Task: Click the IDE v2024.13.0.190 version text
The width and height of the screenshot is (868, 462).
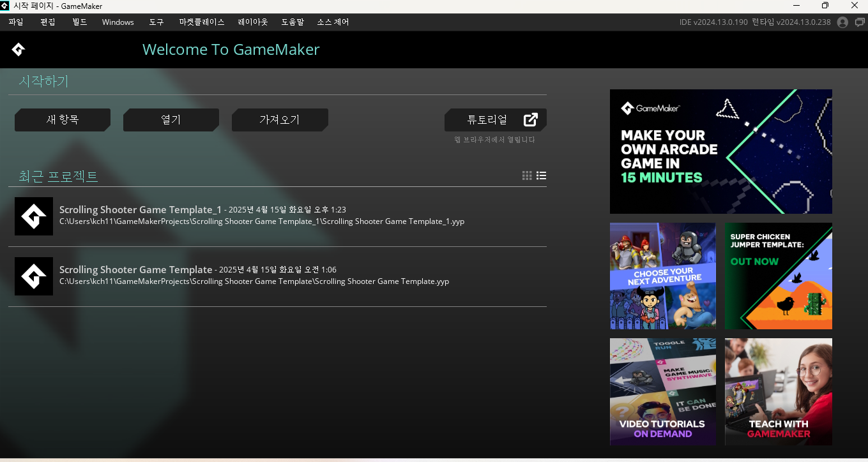Action: pos(713,22)
